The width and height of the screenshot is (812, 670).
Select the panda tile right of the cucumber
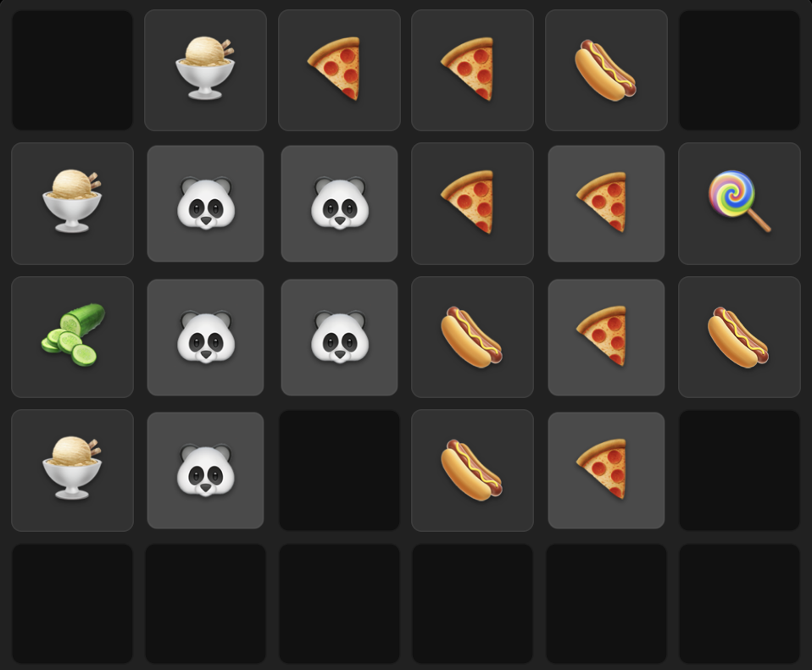pyautogui.click(x=206, y=337)
